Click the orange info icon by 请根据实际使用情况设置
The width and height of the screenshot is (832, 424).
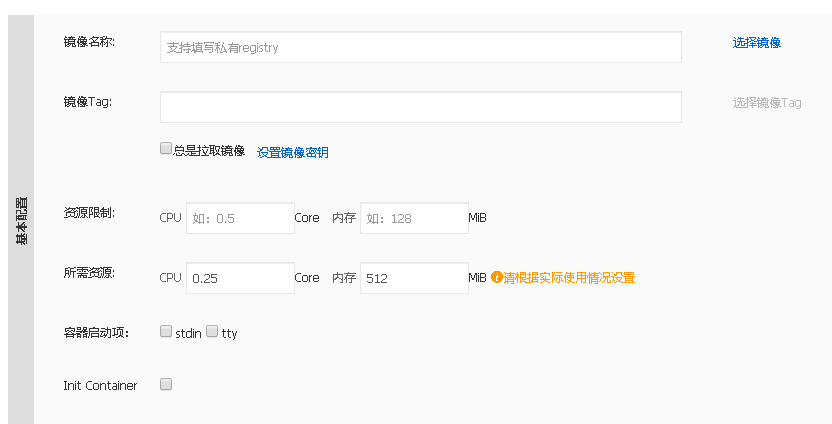pyautogui.click(x=496, y=277)
